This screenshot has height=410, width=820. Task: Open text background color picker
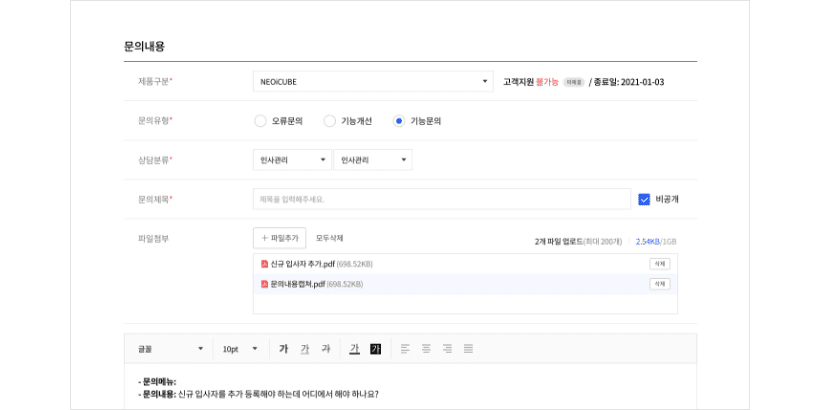(375, 349)
